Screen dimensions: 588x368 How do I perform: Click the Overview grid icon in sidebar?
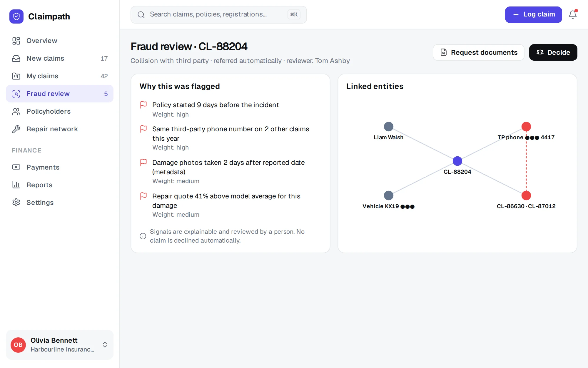coord(16,41)
